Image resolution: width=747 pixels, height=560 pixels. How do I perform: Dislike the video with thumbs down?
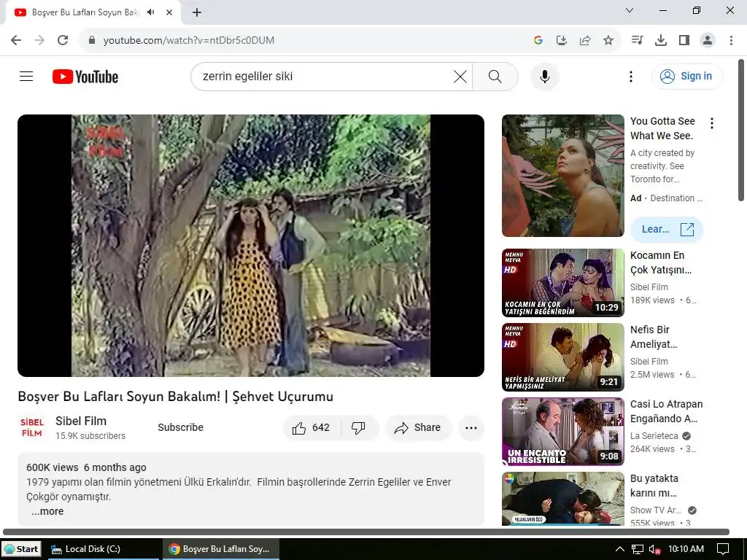358,427
